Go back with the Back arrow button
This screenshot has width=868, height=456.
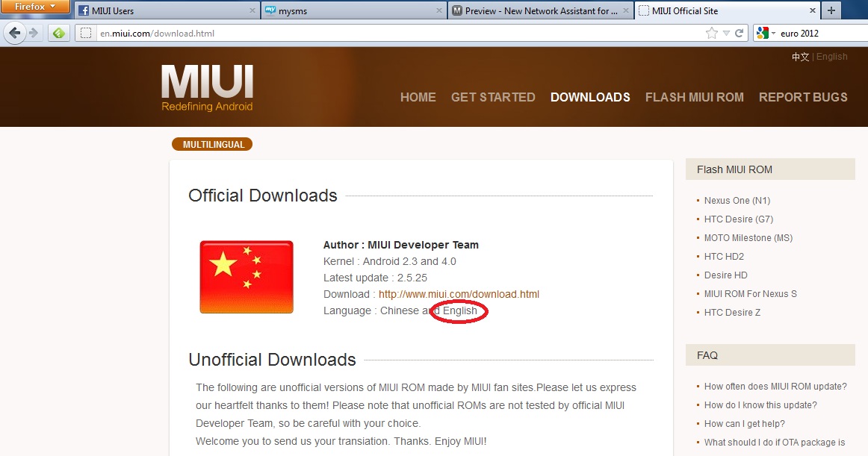(x=15, y=33)
